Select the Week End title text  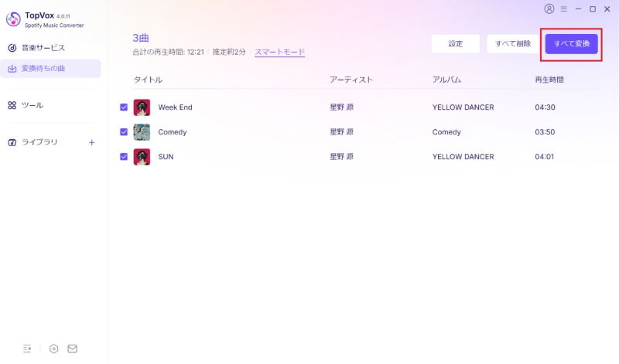176,107
